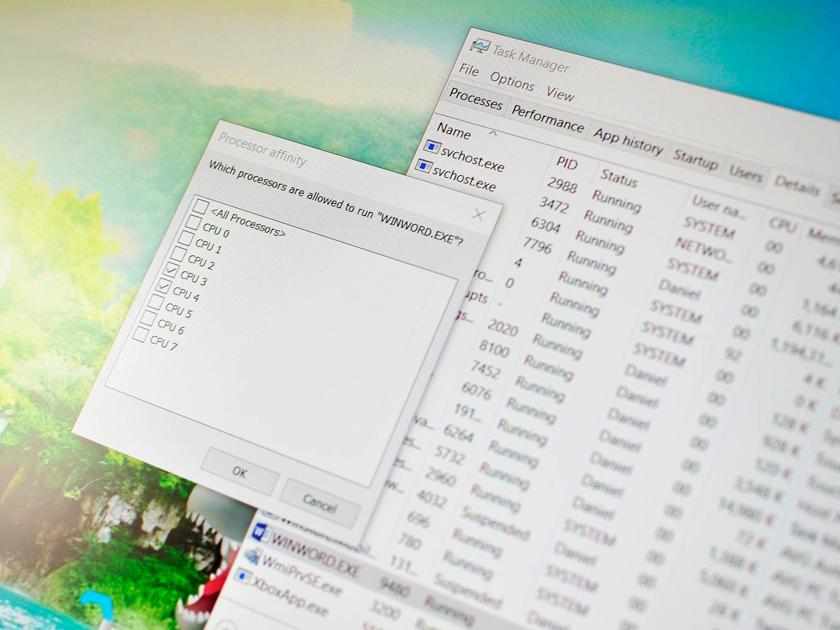Check the All Processors checkbox
Image resolution: width=840 pixels, height=630 pixels.
click(x=200, y=206)
